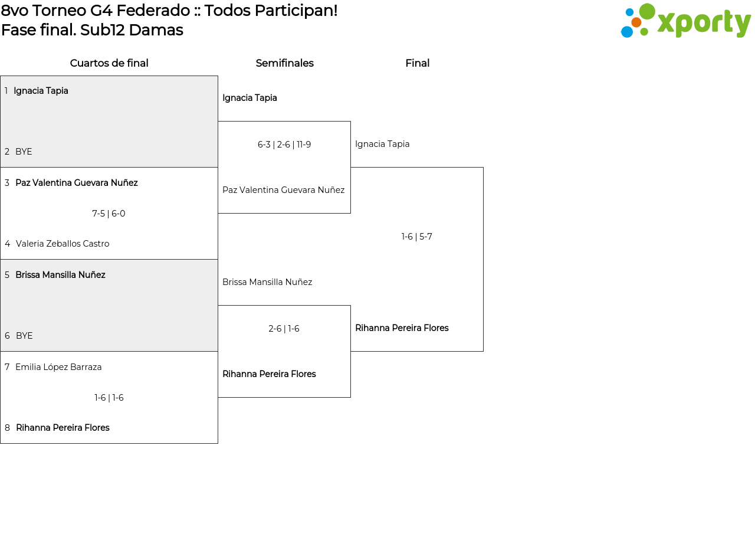The image size is (755, 560).
Task: Select Valeria Zeballos Castro in slot 4
Action: (x=63, y=244)
